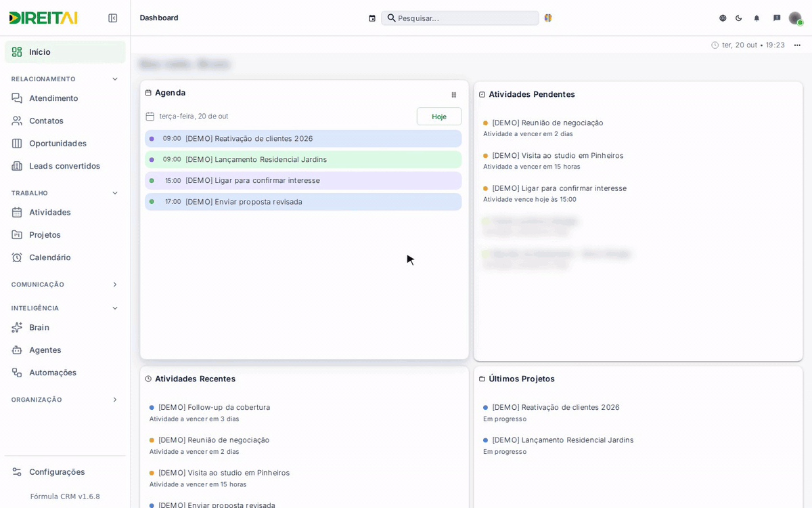Open project Reativação de clientes 2026 in Últimos Projetos
The image size is (812, 508).
tap(556, 407)
